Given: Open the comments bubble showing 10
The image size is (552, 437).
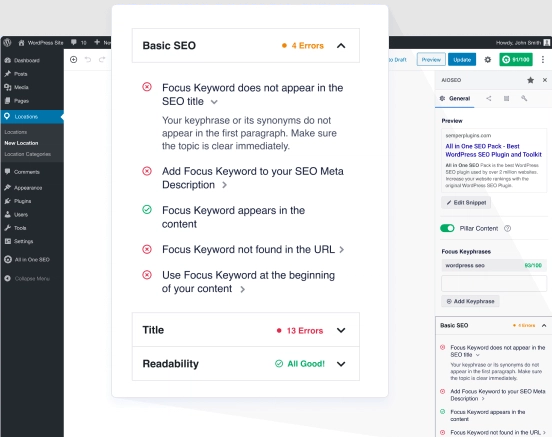Looking at the screenshot, I should (x=79, y=43).
